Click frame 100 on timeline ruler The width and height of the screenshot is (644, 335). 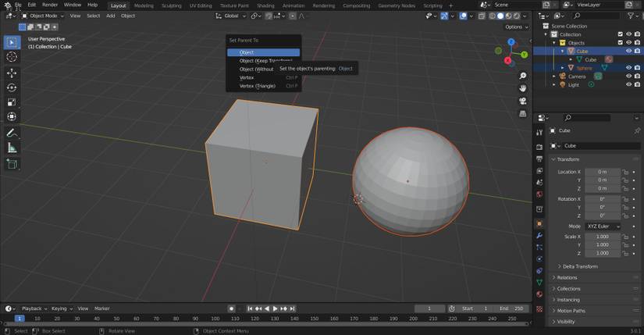(x=215, y=319)
